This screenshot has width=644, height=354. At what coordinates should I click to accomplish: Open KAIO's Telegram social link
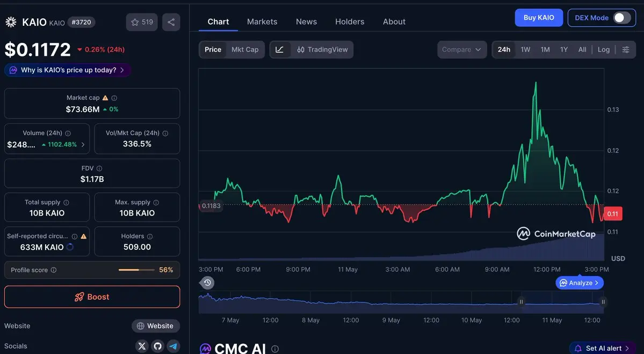tap(173, 346)
